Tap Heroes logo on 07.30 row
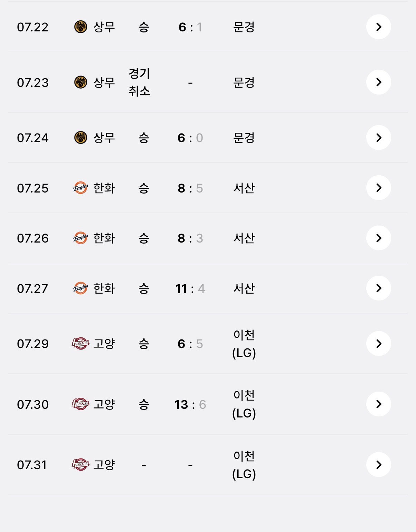The width and height of the screenshot is (416, 532). pyautogui.click(x=80, y=404)
